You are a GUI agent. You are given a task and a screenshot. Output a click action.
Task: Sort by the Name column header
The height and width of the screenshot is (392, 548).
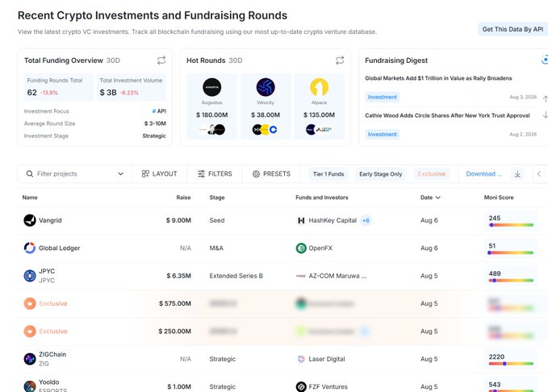(x=30, y=198)
